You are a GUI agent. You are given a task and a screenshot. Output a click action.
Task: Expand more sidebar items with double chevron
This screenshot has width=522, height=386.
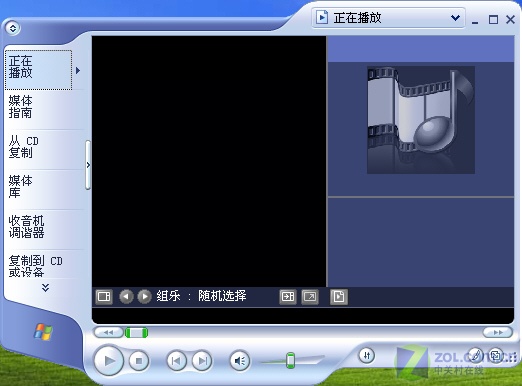pos(46,288)
